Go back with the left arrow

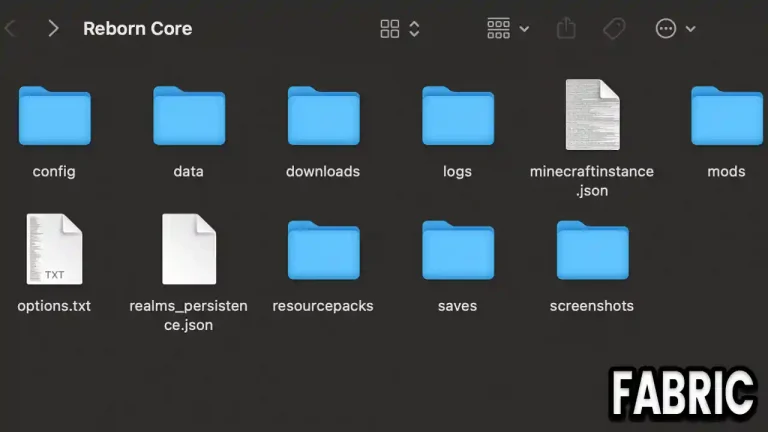click(x=10, y=28)
